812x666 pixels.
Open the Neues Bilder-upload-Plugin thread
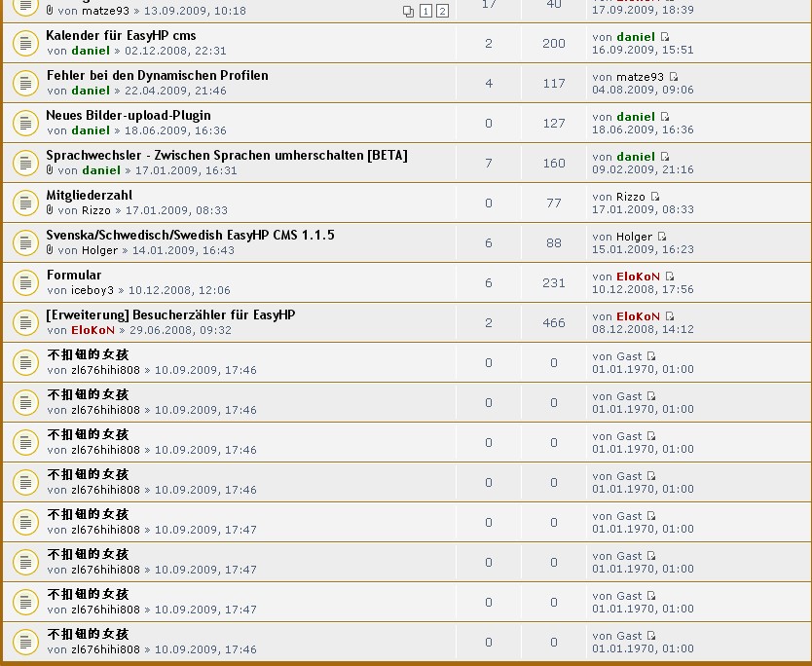point(128,115)
